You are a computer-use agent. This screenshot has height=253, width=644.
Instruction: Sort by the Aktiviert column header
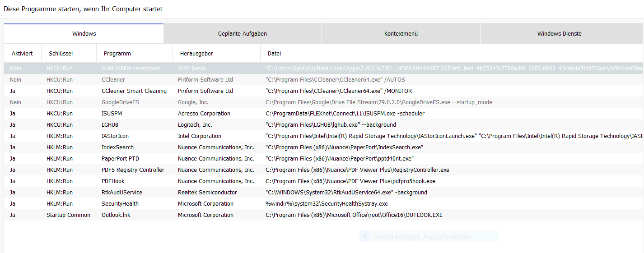22,53
